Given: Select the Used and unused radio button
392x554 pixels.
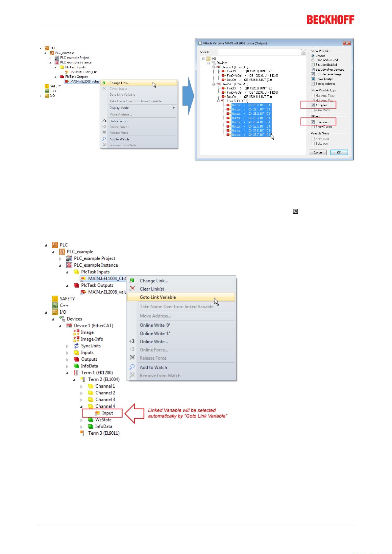Looking at the screenshot, I should coord(313,60).
